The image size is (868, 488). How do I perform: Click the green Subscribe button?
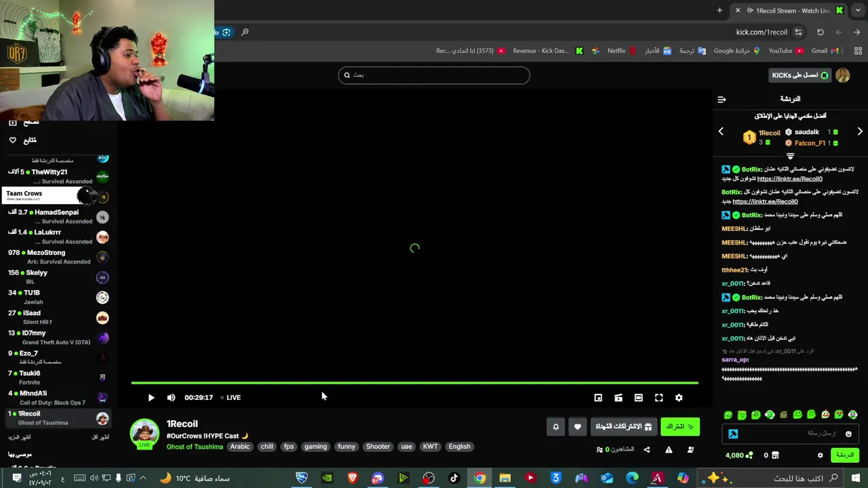tap(679, 426)
